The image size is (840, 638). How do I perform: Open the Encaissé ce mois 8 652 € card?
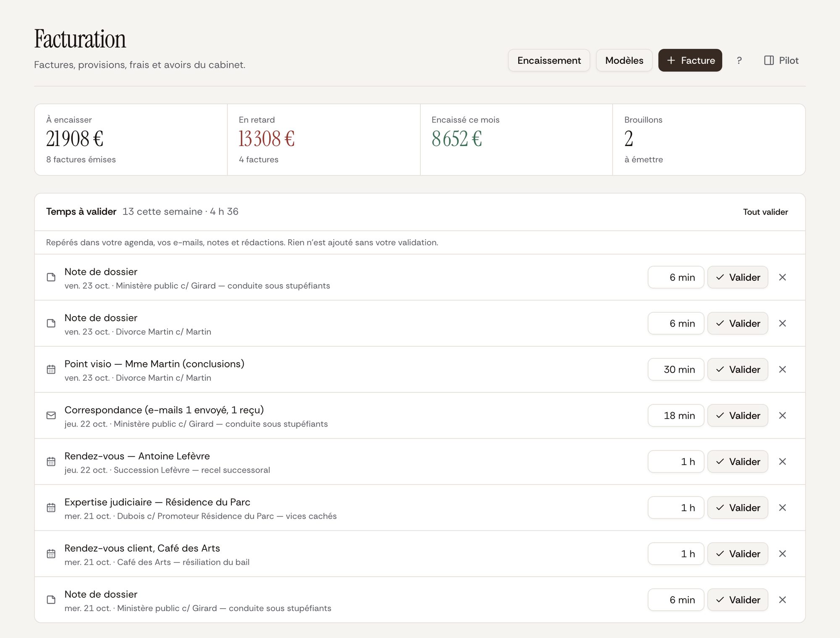coord(516,140)
